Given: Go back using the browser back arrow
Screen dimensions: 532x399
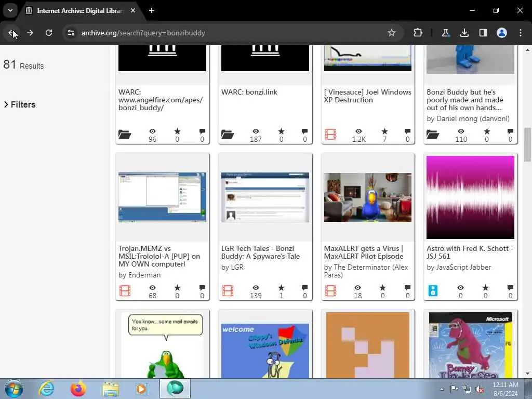Looking at the screenshot, I should [11, 33].
